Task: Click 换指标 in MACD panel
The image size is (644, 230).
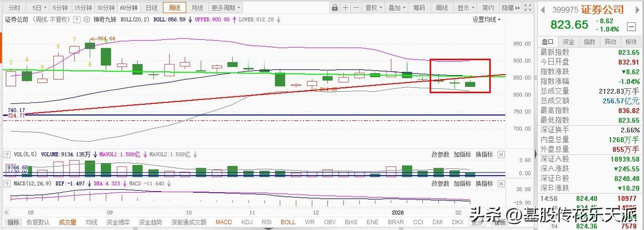Action: [484, 184]
